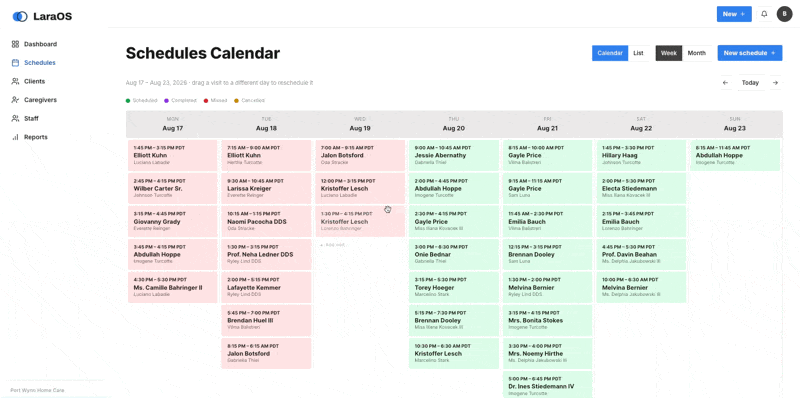Screen dimensions: 800x398
Task: Open the New + dropdown button
Action: click(734, 14)
